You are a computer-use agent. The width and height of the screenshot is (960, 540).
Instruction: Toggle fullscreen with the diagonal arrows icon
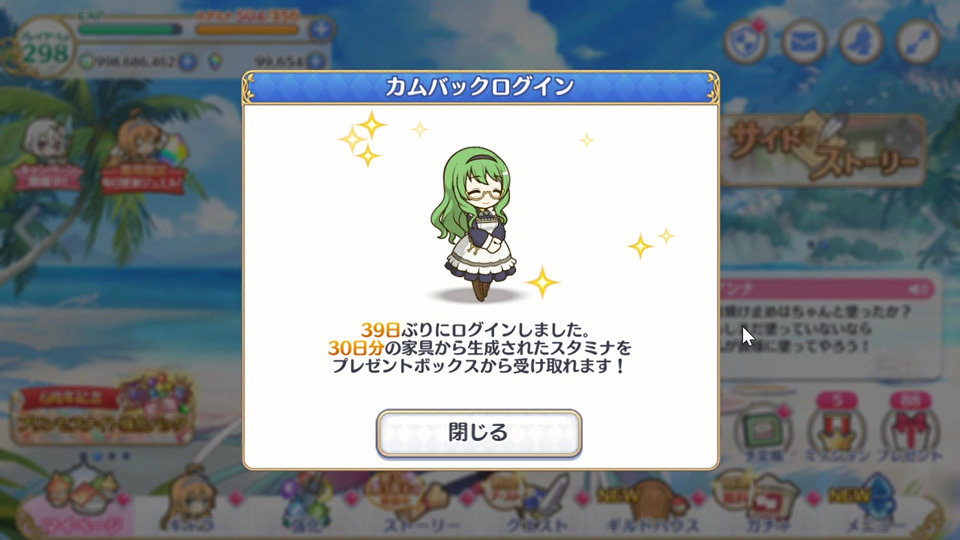(x=918, y=42)
